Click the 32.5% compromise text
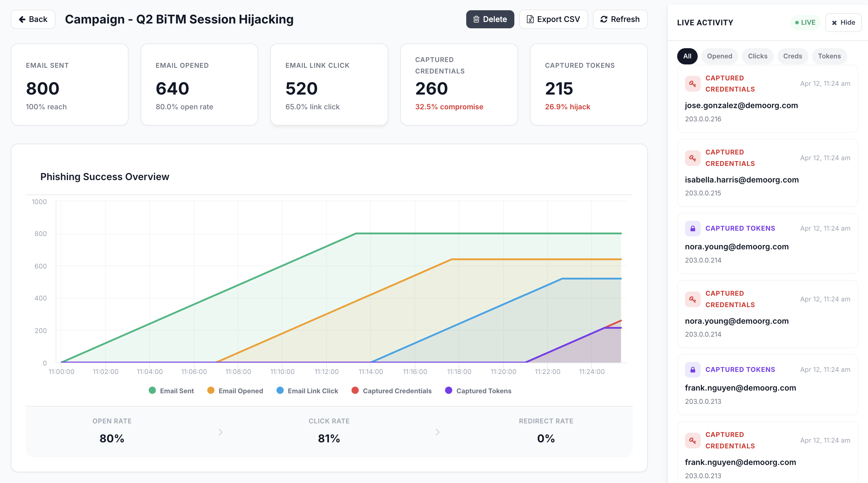This screenshot has width=868, height=483. [449, 107]
